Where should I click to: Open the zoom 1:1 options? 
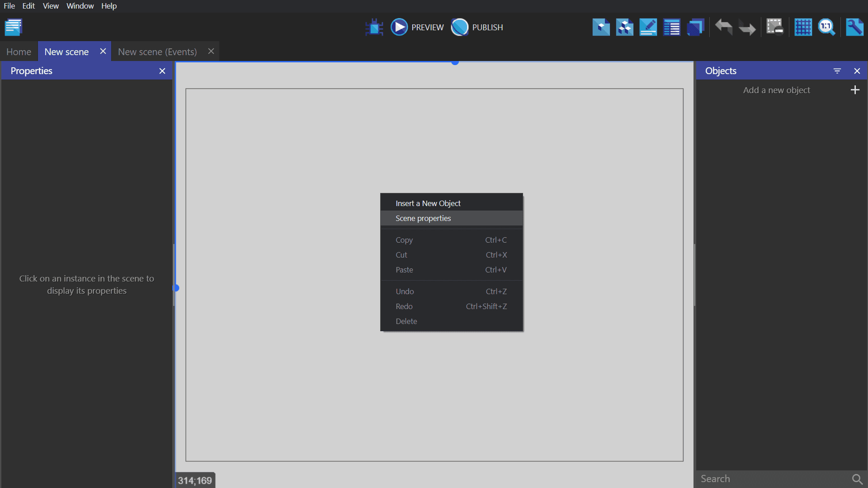pyautogui.click(x=826, y=27)
